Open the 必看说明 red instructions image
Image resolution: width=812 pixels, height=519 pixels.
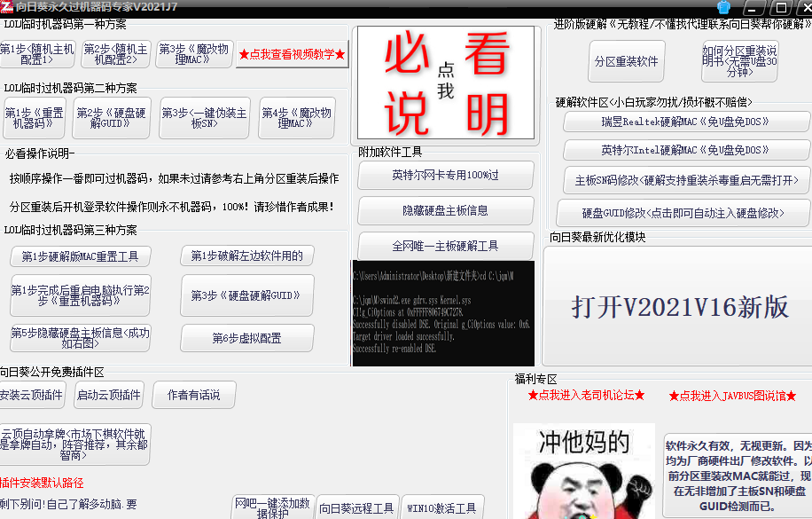click(446, 83)
